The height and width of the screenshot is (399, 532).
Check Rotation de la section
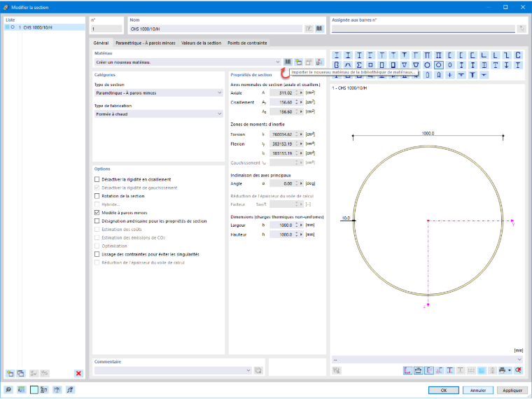[97, 196]
